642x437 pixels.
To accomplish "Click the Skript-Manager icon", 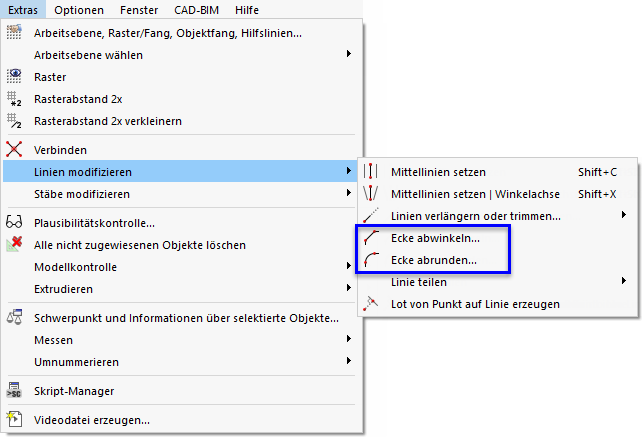I will pos(14,391).
